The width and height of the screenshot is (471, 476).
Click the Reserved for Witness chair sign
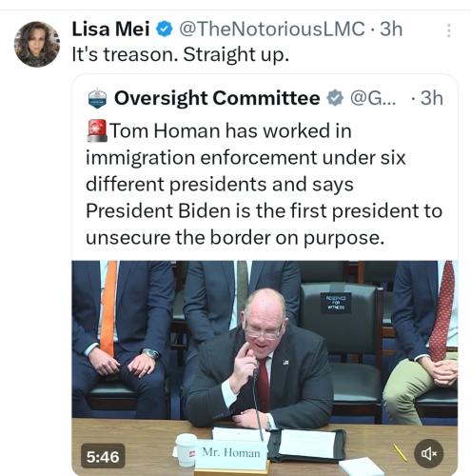pos(337,303)
